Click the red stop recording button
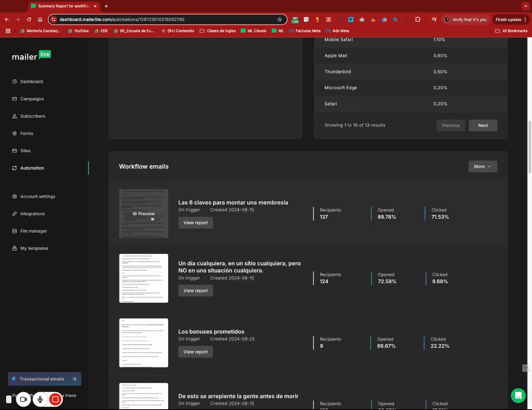Image resolution: width=532 pixels, height=410 pixels. click(55, 399)
